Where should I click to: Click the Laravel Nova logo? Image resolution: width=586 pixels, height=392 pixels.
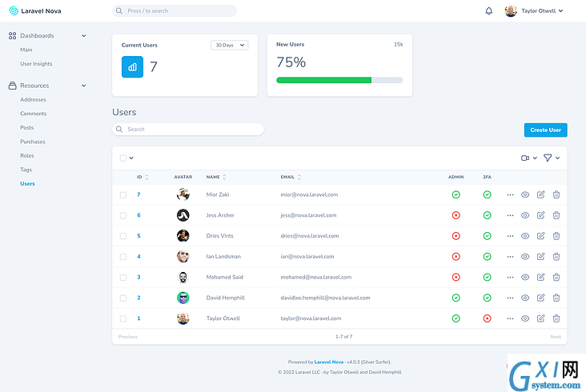click(35, 11)
